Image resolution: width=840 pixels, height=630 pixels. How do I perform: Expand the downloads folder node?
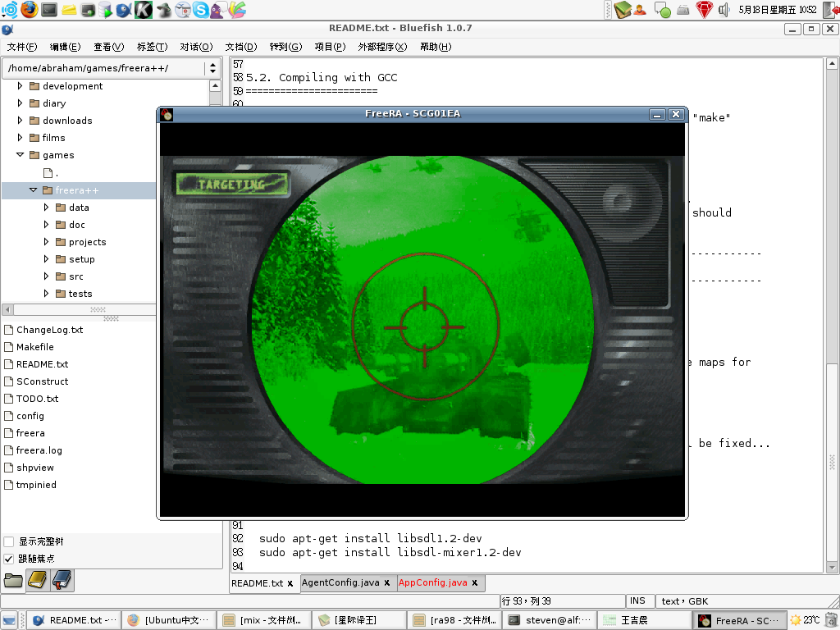(x=20, y=120)
